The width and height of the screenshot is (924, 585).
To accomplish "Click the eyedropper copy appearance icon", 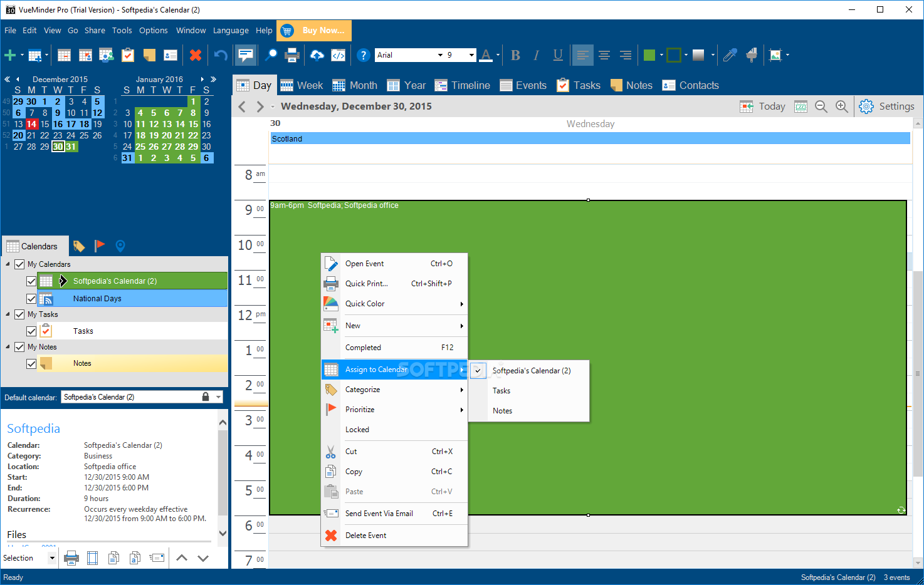I will pos(730,55).
